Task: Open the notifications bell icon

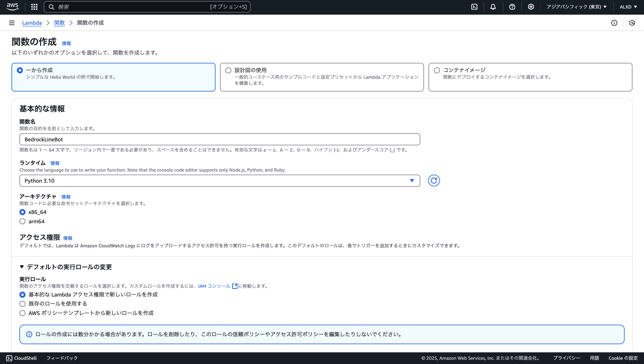Action: 493,7
